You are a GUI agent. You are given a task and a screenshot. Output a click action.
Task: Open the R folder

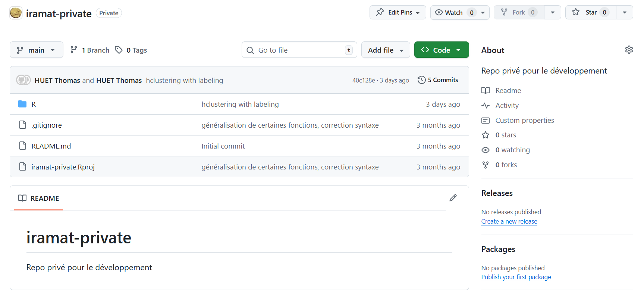(34, 105)
